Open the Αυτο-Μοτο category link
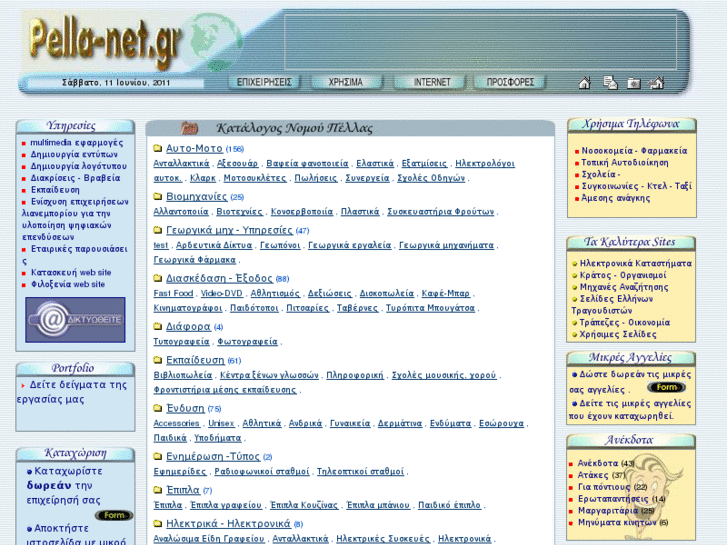This screenshot has width=727, height=545. [194, 148]
